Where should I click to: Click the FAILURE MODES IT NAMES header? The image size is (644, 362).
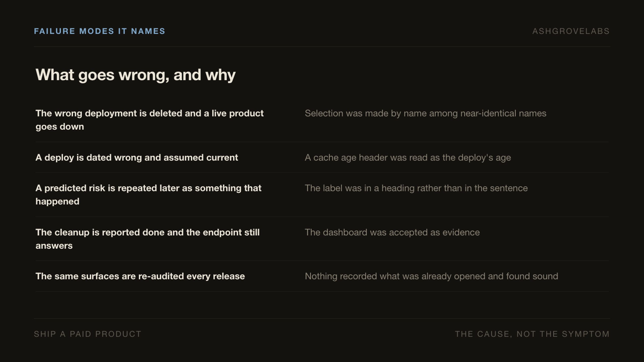(100, 31)
